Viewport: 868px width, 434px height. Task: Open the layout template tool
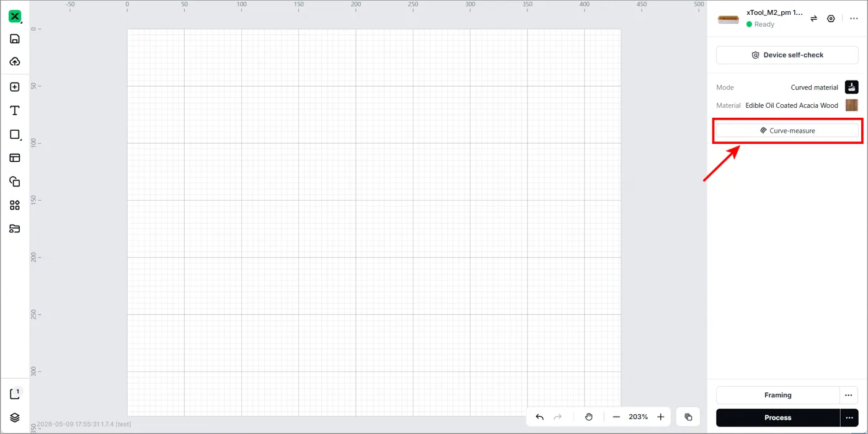pyautogui.click(x=15, y=158)
